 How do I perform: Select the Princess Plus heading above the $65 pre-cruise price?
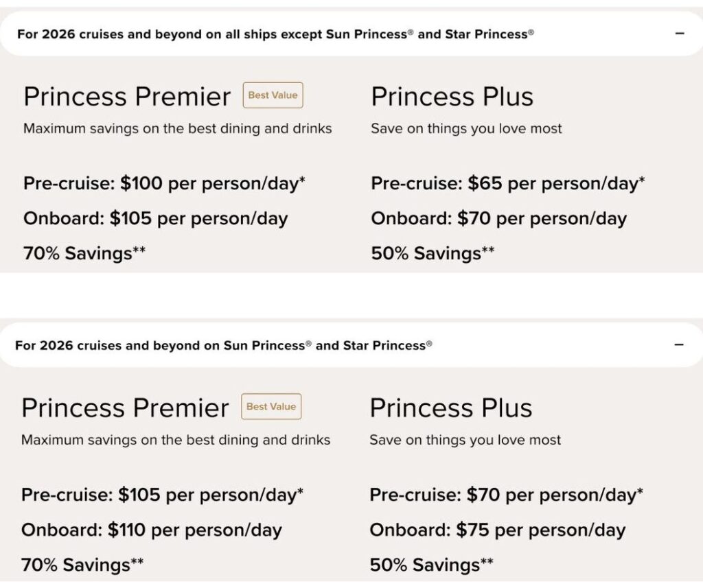tap(452, 97)
